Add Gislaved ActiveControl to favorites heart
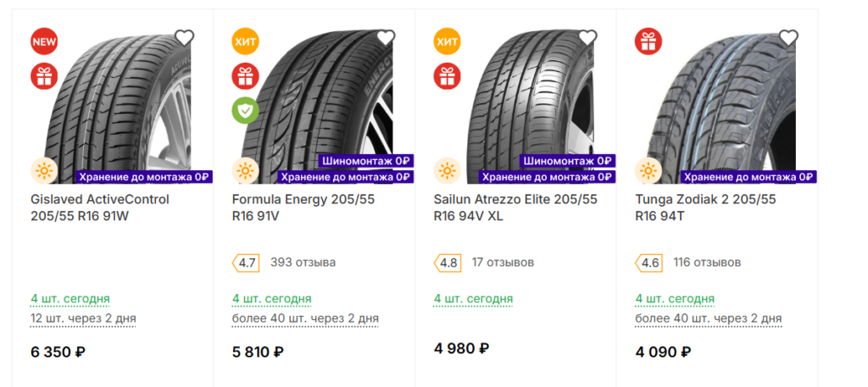Screen dimensions: 868x387 (x=184, y=37)
